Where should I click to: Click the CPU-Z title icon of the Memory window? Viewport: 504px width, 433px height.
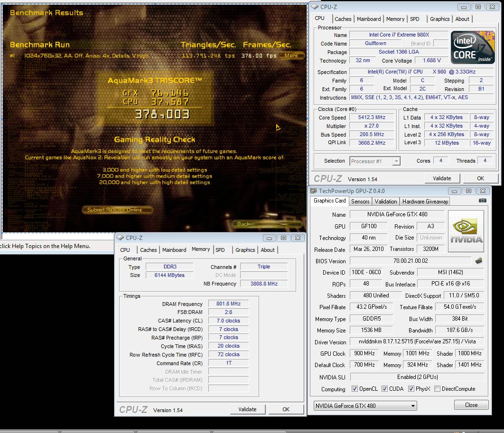[120, 238]
